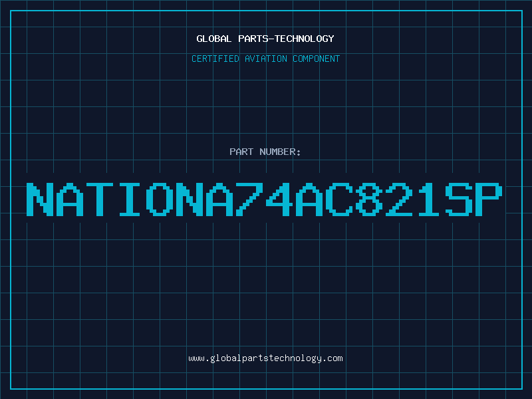Select the part number NATIONA74AC821SP

point(264,199)
